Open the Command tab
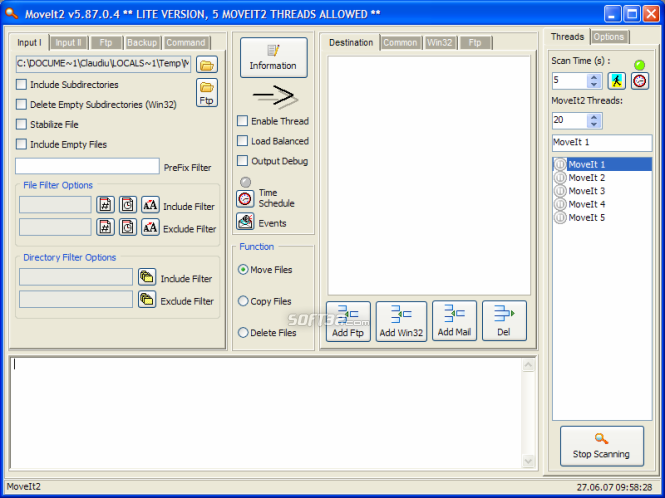This screenshot has height=498, width=665. click(186, 43)
